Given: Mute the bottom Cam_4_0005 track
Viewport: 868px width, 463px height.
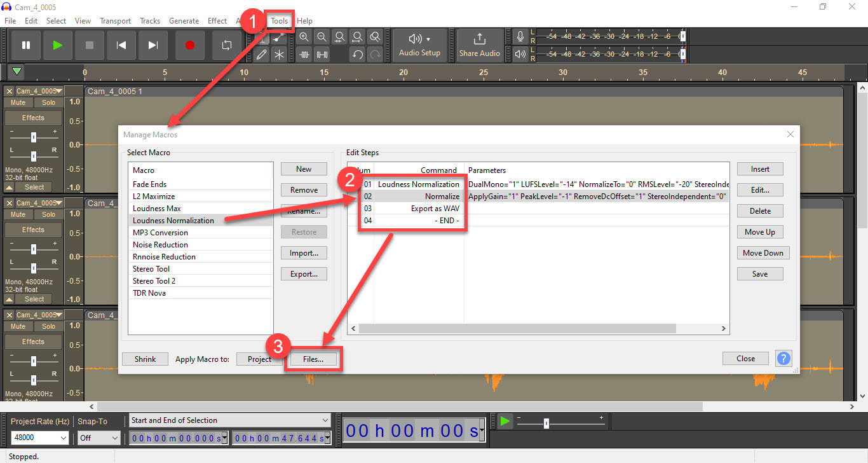Looking at the screenshot, I should (18, 326).
